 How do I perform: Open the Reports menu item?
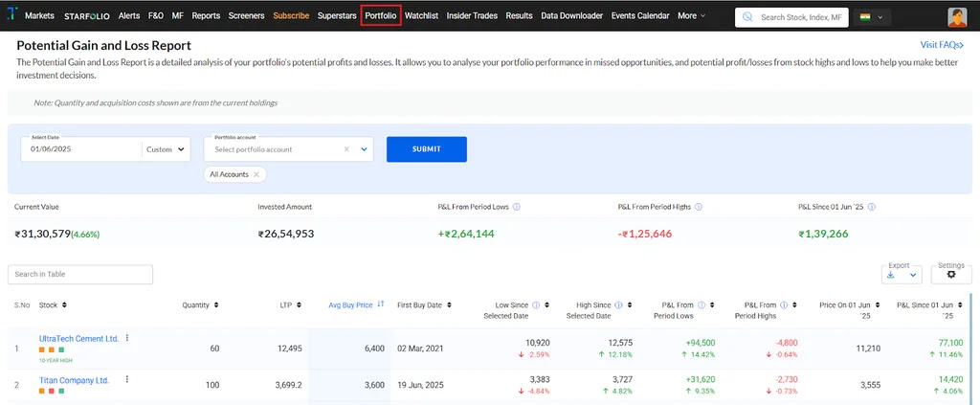[206, 15]
